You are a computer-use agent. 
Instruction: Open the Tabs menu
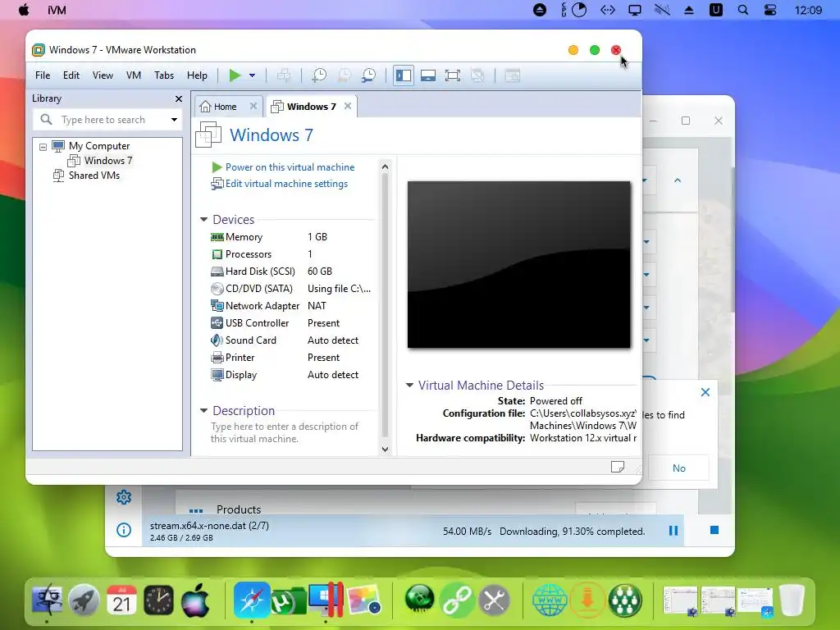click(164, 75)
